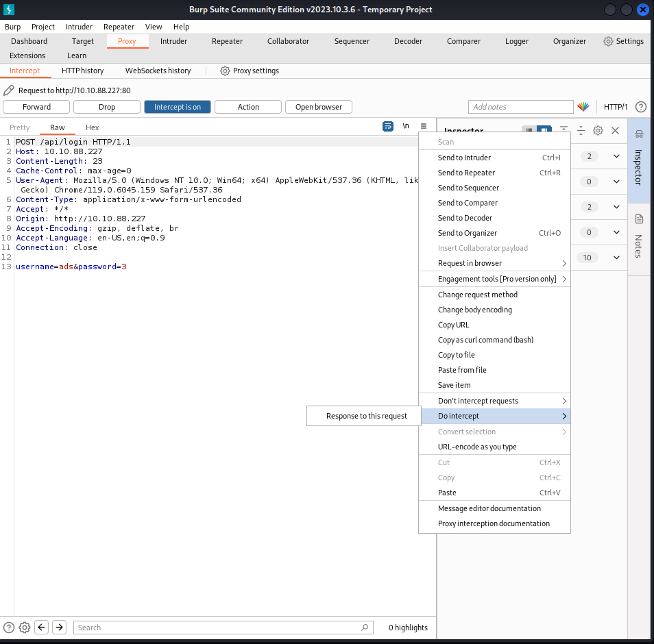Open Inspector settings gear

[598, 130]
